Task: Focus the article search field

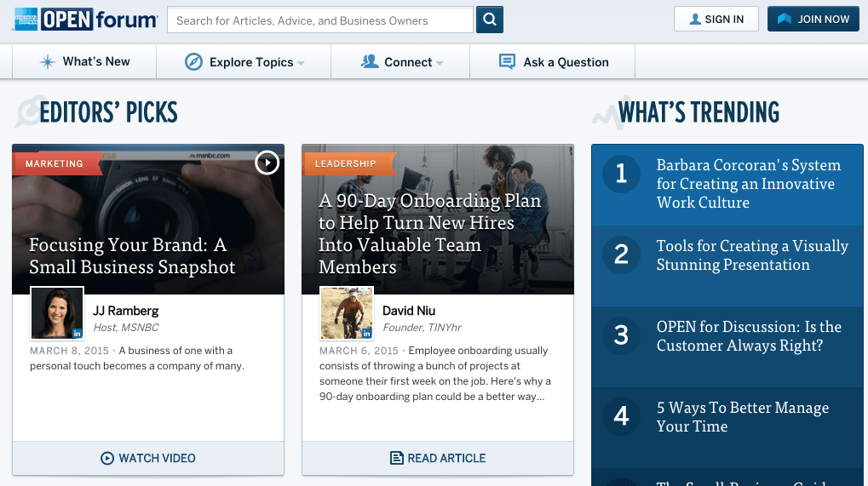Action: tap(320, 20)
